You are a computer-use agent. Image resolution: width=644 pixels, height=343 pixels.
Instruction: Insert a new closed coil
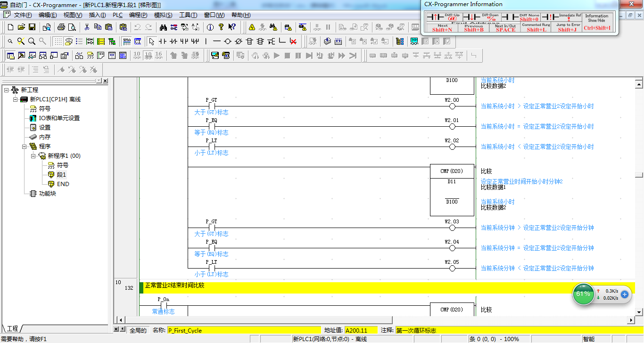tap(239, 41)
